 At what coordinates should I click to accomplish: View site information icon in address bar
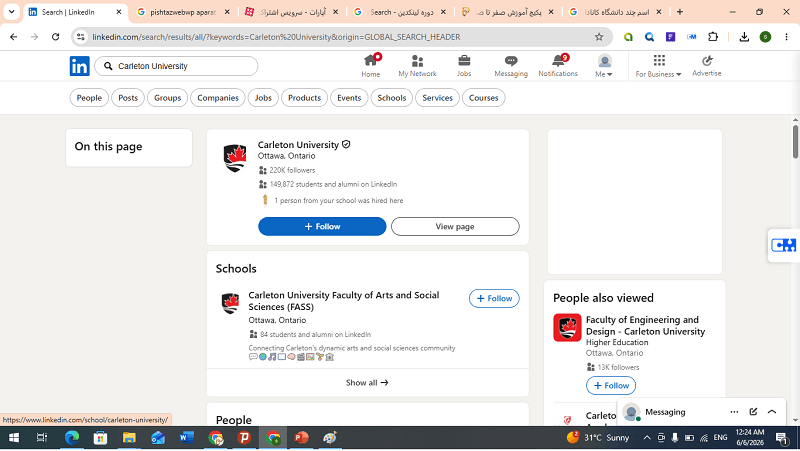pos(81,37)
